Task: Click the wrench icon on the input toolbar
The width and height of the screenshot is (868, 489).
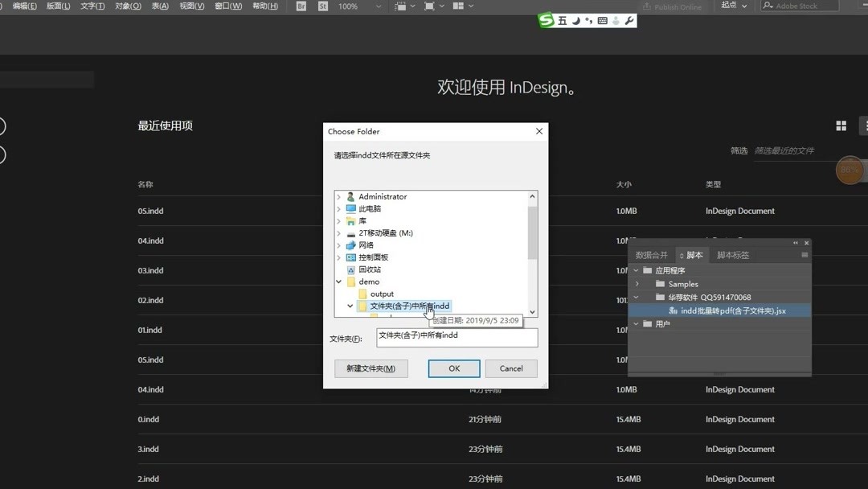Action: click(x=629, y=20)
